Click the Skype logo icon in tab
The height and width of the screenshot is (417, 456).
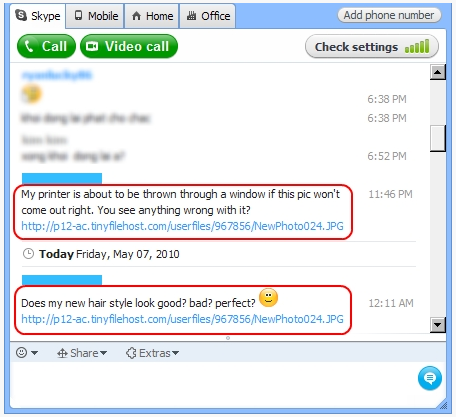click(21, 15)
